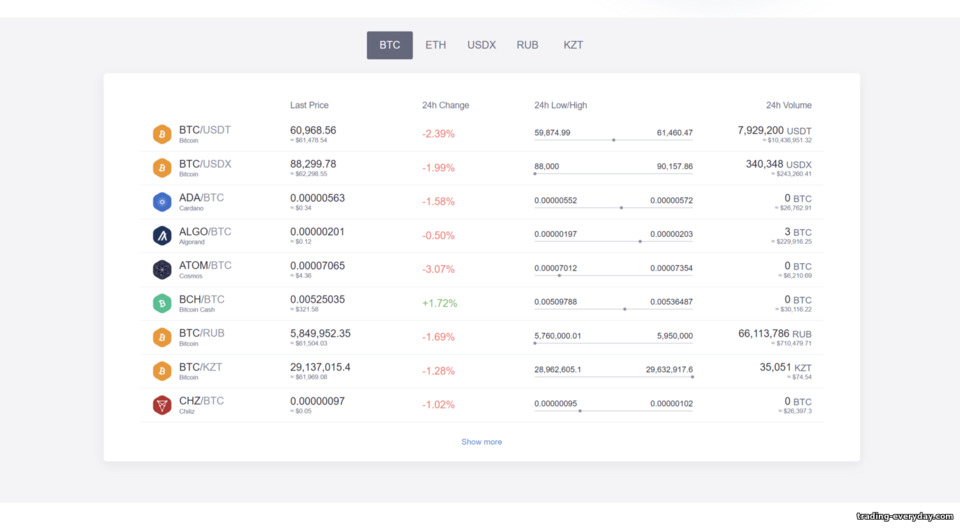
Task: Click the 24h Change column header
Action: pyautogui.click(x=445, y=105)
